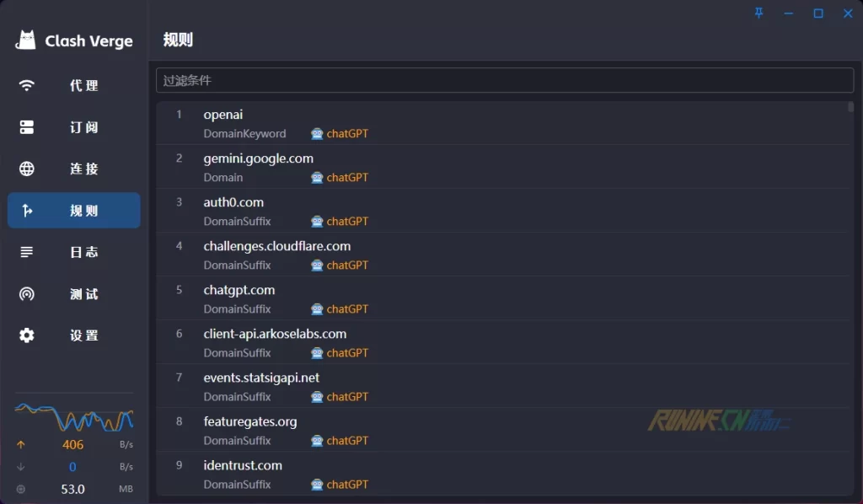Switch to the 订阅 page
Viewport: 863px width, 504px height.
[83, 127]
